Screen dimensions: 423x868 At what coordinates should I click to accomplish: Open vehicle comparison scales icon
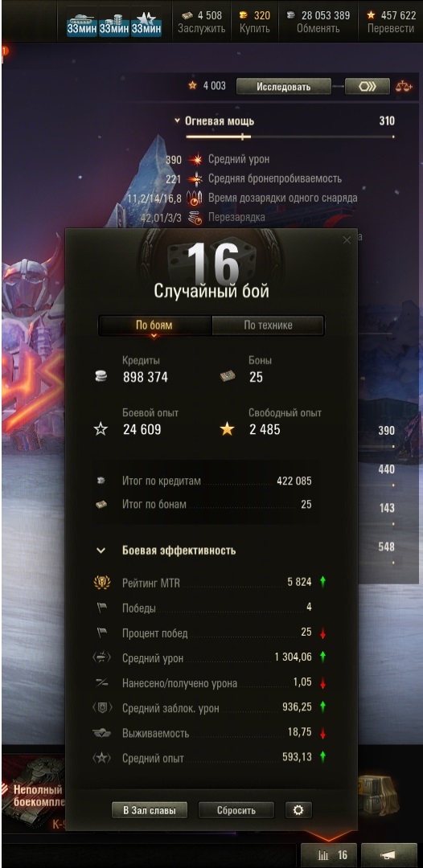pos(405,86)
